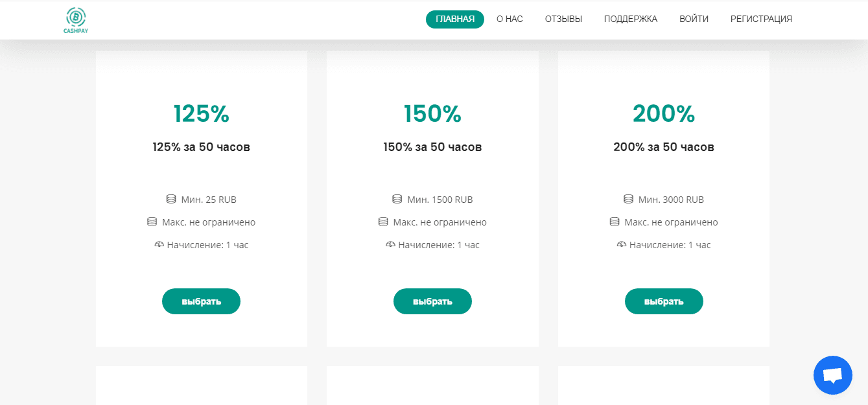
Task: Click coin icon beside Макс. in 125% card
Action: [152, 222]
